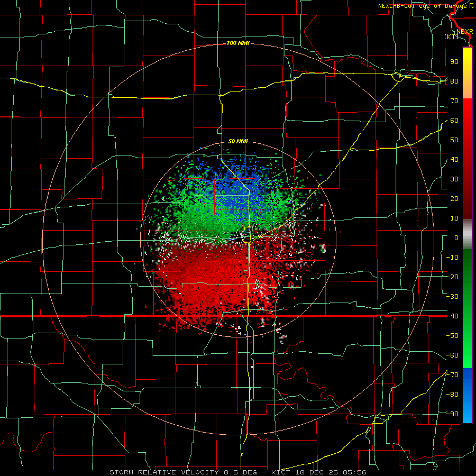Click the NEXR label above the color bar
Screen dimensions: 476x476
(x=465, y=32)
